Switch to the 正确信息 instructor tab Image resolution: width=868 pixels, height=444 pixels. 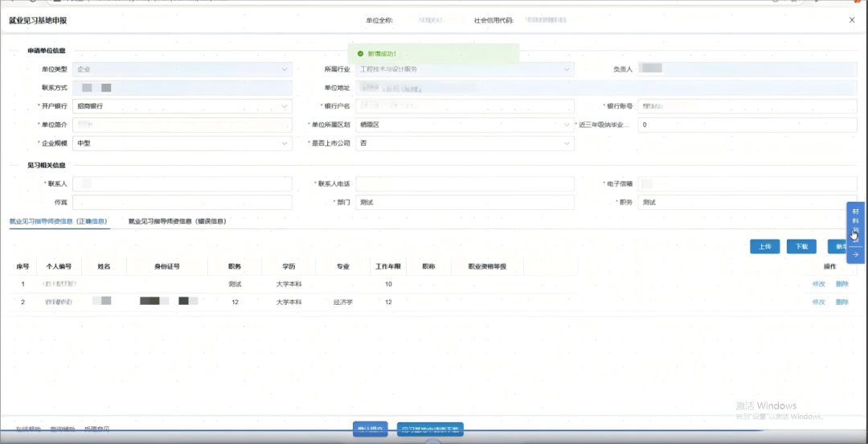click(59, 221)
